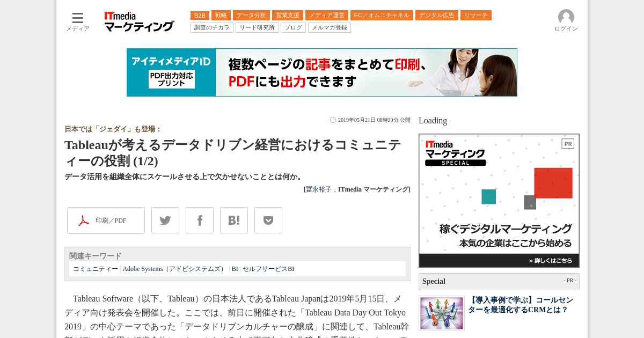644x338 pixels.
Task: Click the 日本では「ジェダイ」も登場 subheading
Action: pos(113,129)
